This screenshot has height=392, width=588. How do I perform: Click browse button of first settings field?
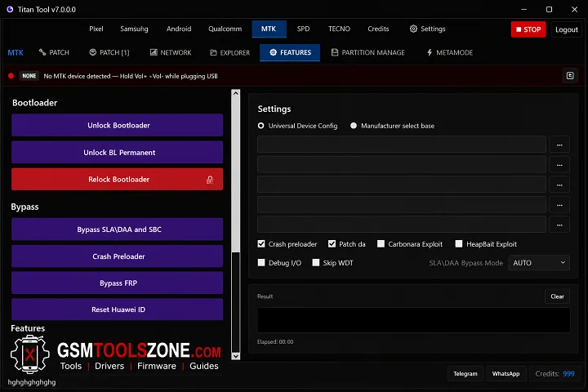[x=559, y=145]
